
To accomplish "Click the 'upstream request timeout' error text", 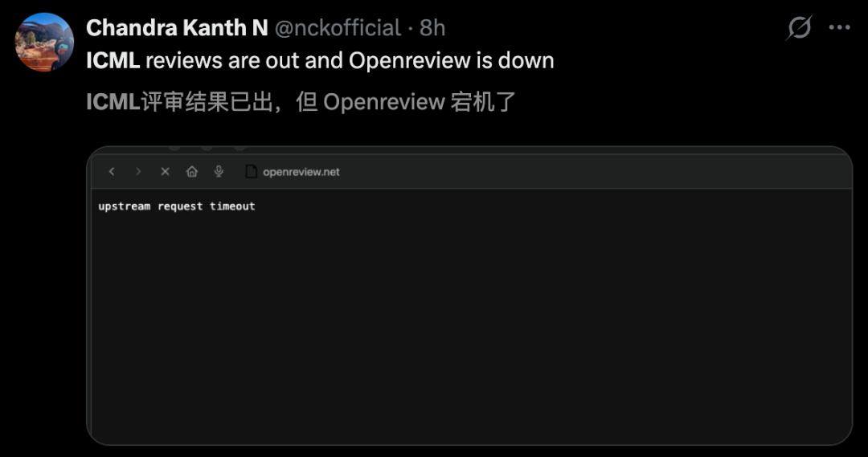I will 177,206.
